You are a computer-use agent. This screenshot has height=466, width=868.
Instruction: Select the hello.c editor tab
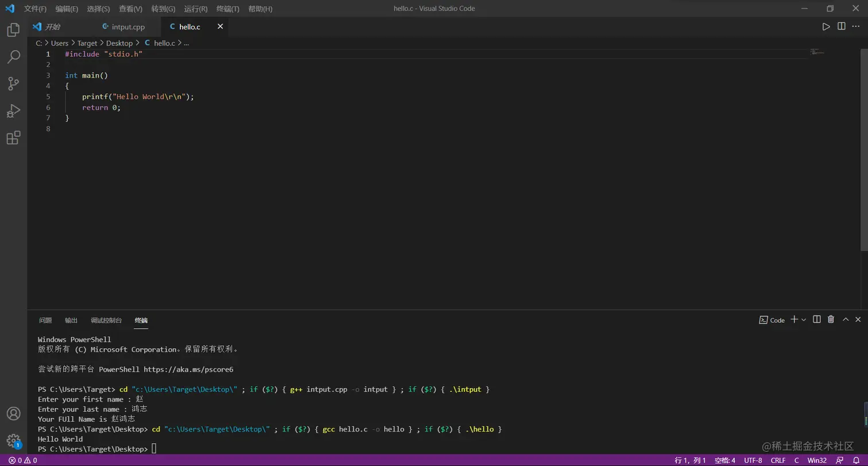[189, 26]
